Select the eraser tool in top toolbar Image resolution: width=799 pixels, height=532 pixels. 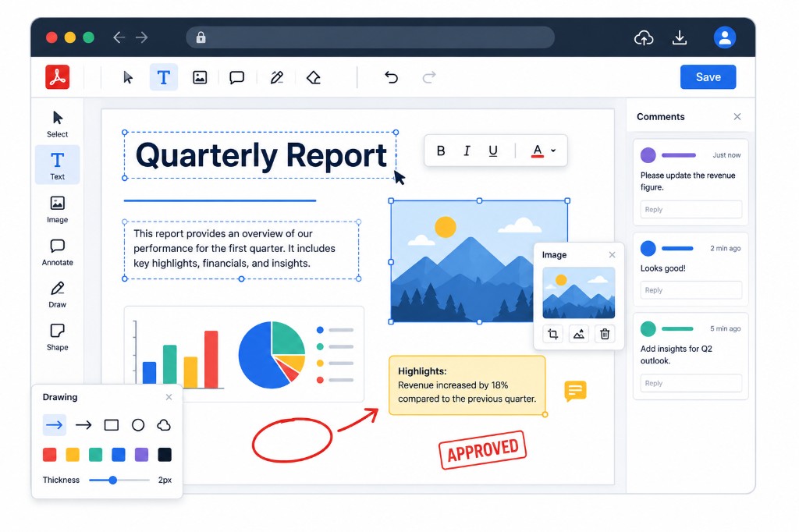tap(314, 77)
